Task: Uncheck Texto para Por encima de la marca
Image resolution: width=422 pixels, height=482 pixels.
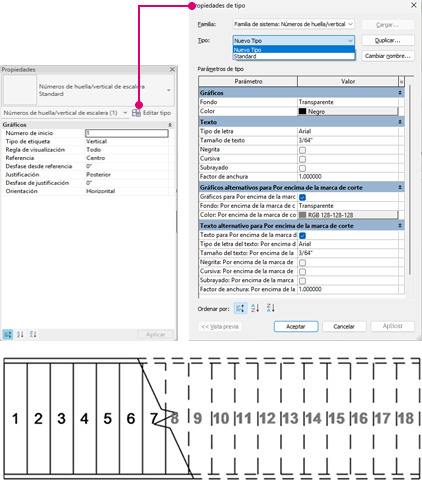Action: tap(302, 235)
